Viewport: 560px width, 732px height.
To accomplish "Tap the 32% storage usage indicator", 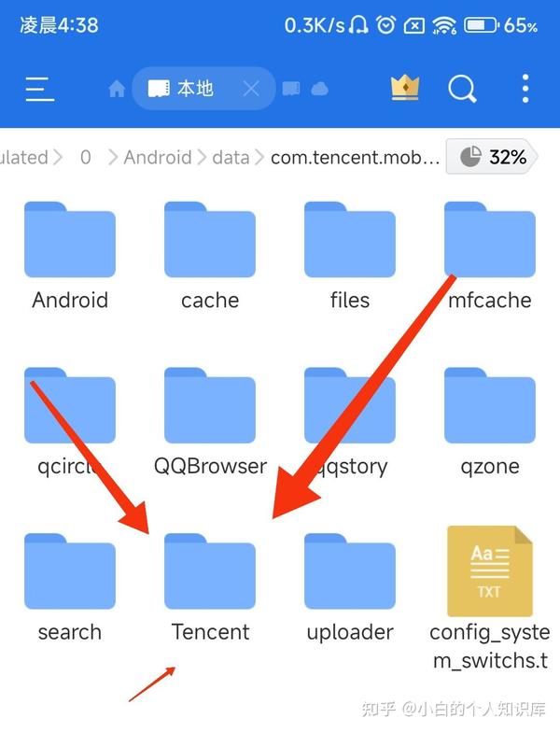I will coord(492,157).
